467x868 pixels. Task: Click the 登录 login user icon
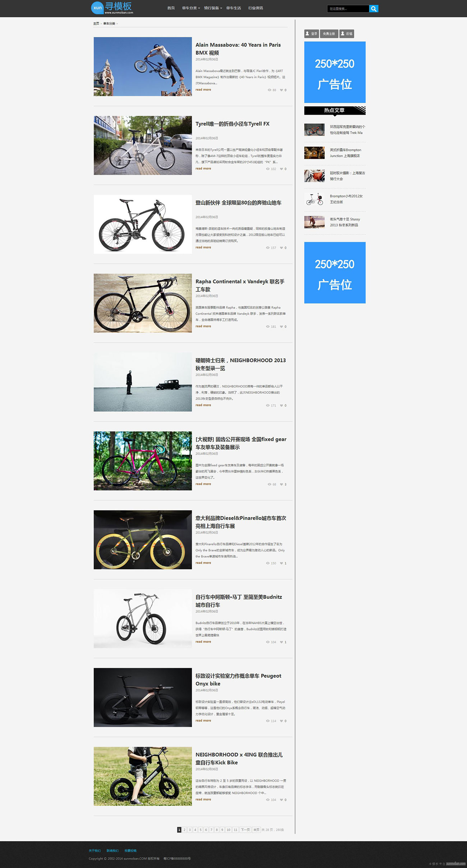308,33
